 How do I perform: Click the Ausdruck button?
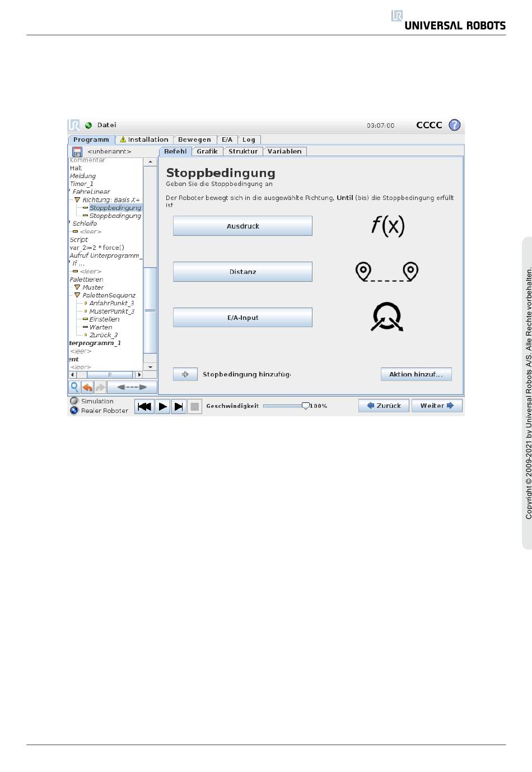(x=242, y=226)
